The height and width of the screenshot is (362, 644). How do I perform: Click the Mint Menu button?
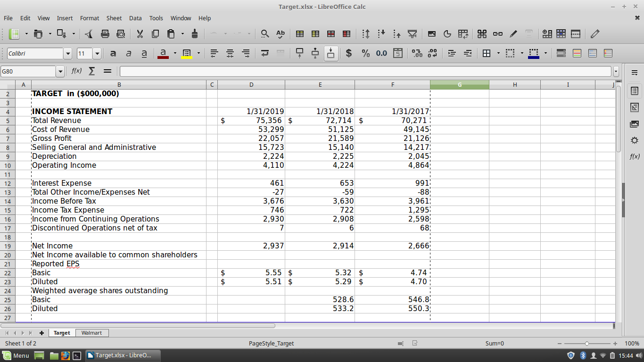(x=16, y=355)
